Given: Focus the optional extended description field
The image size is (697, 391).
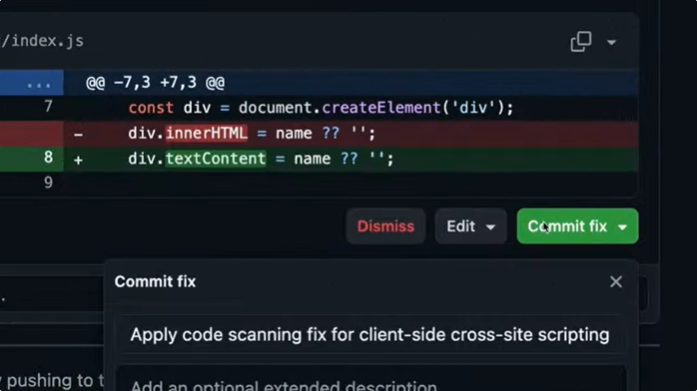Looking at the screenshot, I should point(370,379).
